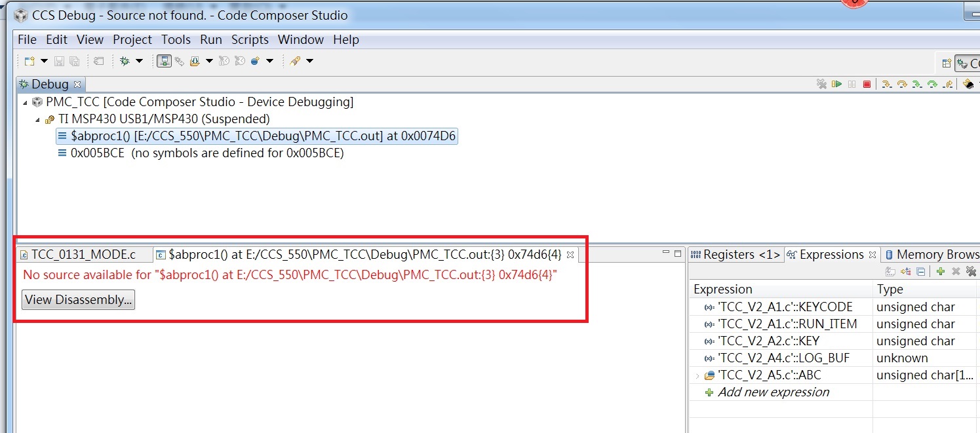This screenshot has height=433, width=980.
Task: Close the $abproc1() editor tab
Action: click(x=570, y=254)
